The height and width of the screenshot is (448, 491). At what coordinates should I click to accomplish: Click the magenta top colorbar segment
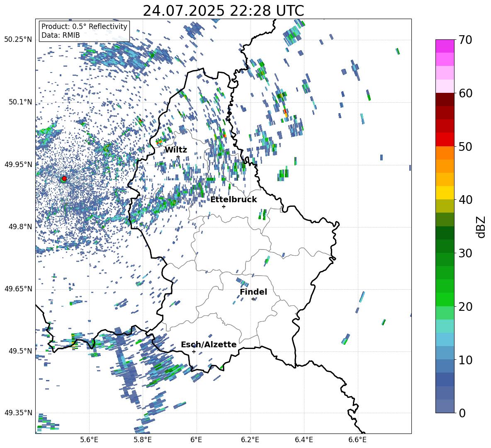[x=445, y=46]
